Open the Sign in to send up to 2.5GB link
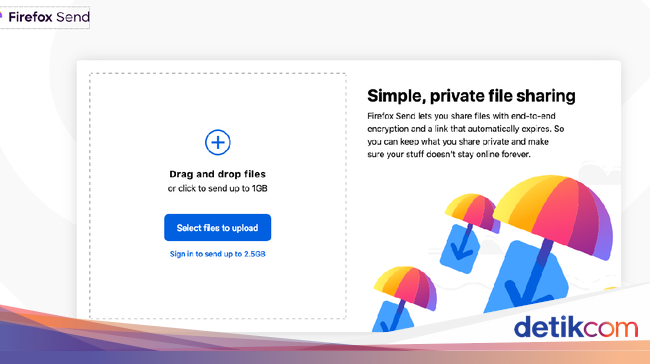Image resolution: width=650 pixels, height=364 pixels. [x=218, y=254]
